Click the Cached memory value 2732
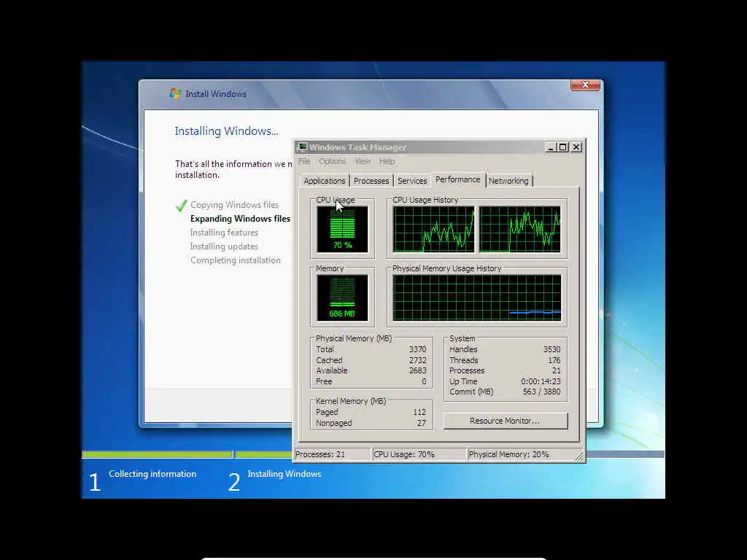The height and width of the screenshot is (560, 747). point(418,360)
